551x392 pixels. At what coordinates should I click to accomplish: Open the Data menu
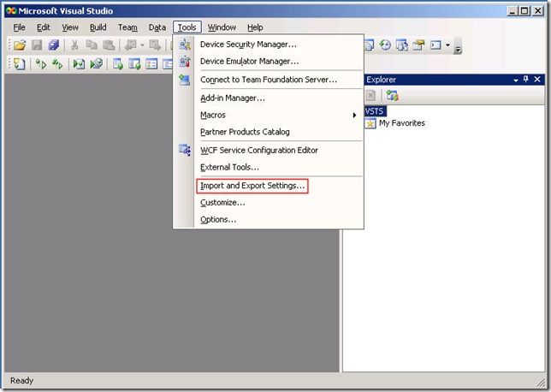coord(157,27)
